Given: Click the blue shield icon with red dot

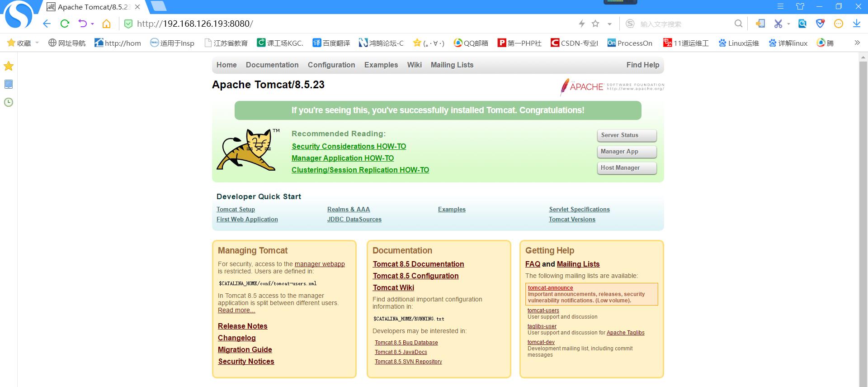Looking at the screenshot, I should click(x=820, y=24).
